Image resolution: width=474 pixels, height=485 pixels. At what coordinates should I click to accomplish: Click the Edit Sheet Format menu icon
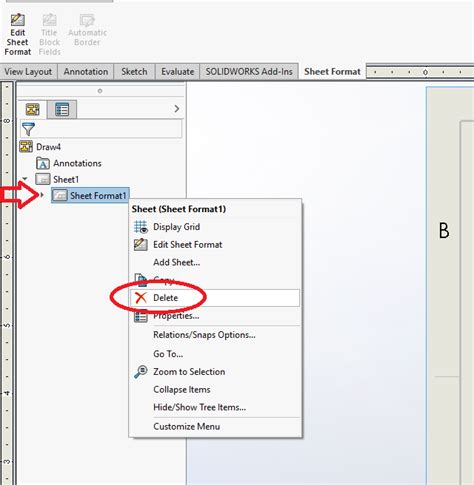click(141, 244)
